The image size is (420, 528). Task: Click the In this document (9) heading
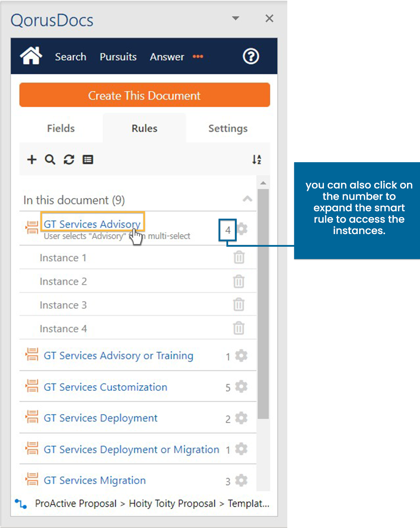[74, 200]
